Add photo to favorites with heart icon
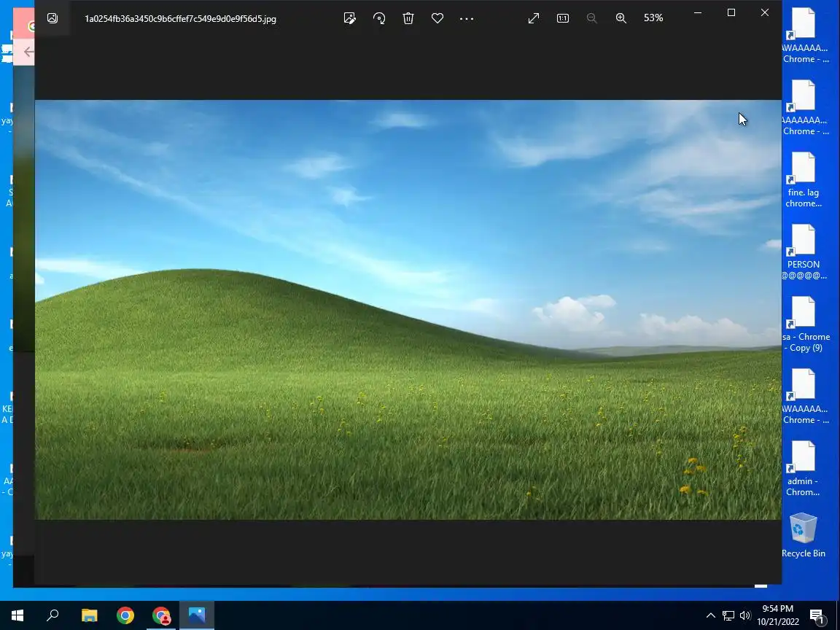840x630 pixels. [437, 18]
